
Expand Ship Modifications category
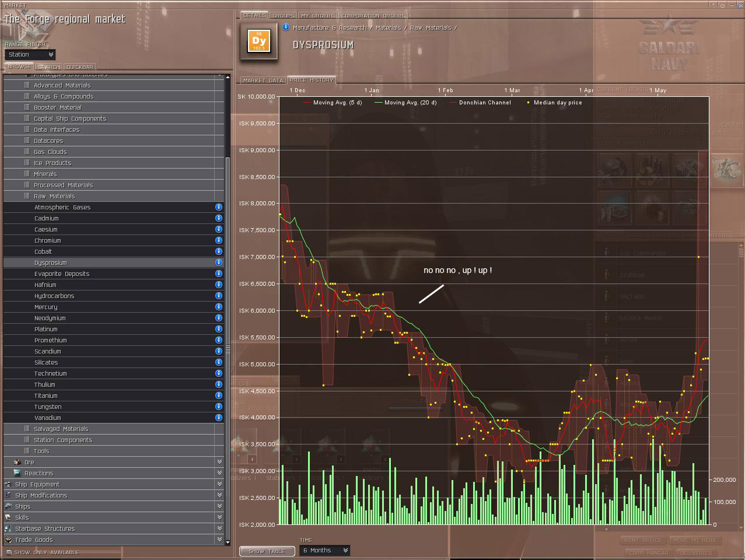219,495
